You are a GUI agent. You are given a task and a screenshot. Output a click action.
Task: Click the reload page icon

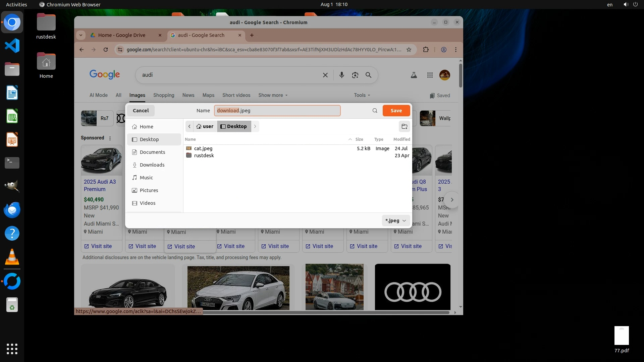click(x=106, y=50)
